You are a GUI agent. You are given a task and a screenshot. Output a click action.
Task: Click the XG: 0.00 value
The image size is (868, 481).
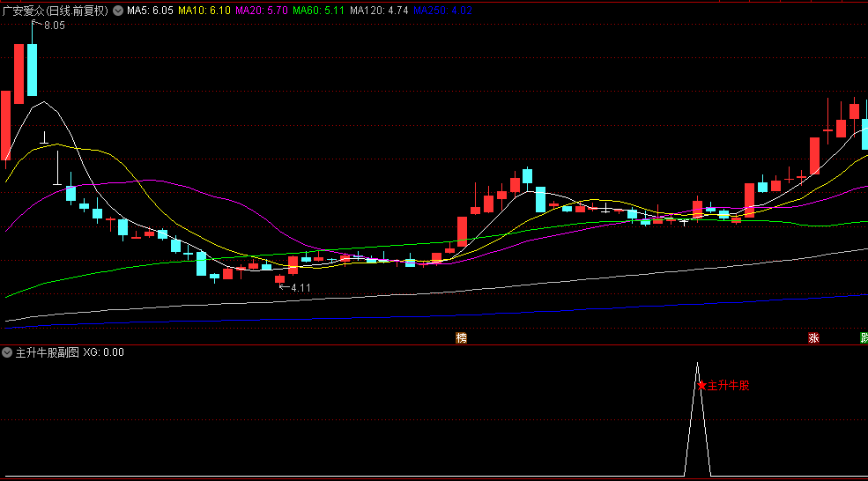pyautogui.click(x=103, y=352)
